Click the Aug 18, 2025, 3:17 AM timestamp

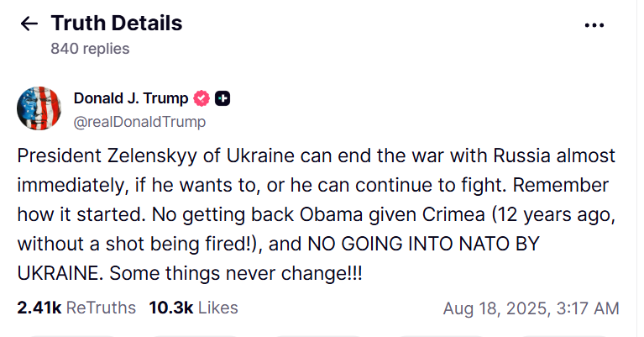pyautogui.click(x=531, y=308)
